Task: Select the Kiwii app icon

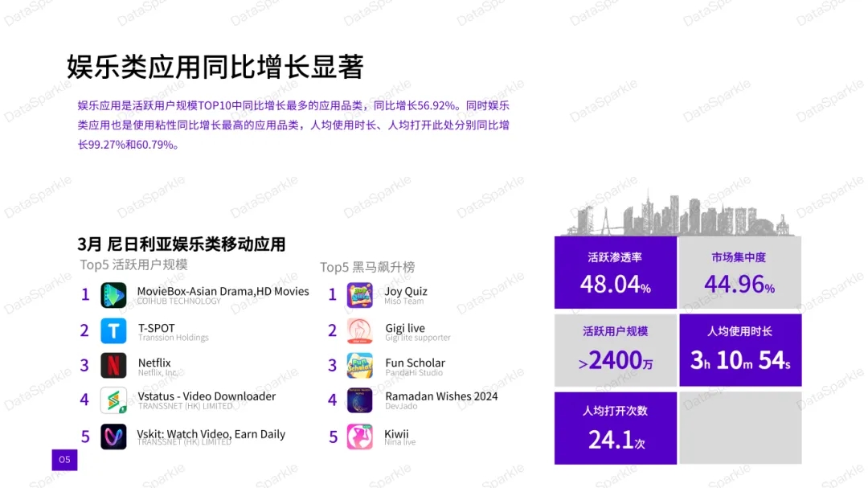Action: pos(358,436)
